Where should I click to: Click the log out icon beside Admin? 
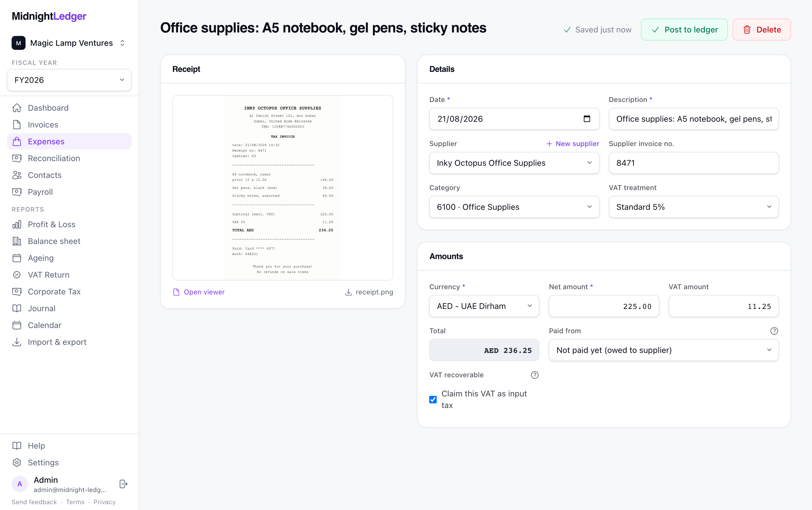coord(124,484)
